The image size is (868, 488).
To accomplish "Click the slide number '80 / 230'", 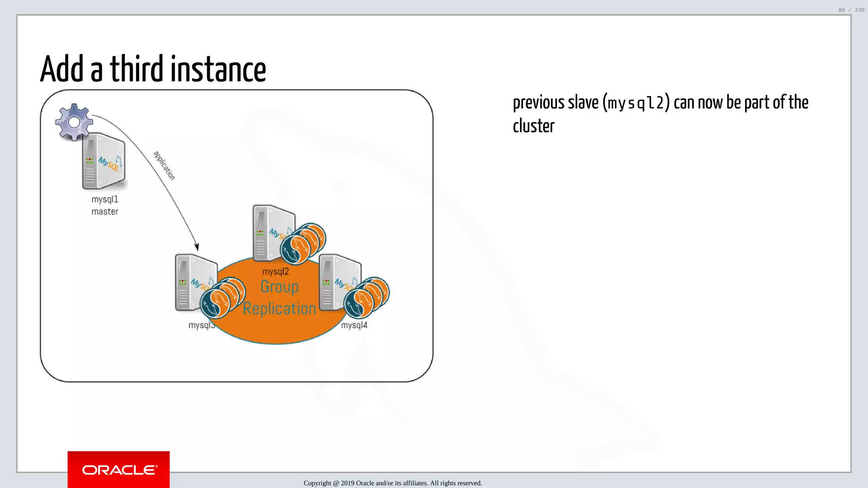I will click(x=851, y=10).
